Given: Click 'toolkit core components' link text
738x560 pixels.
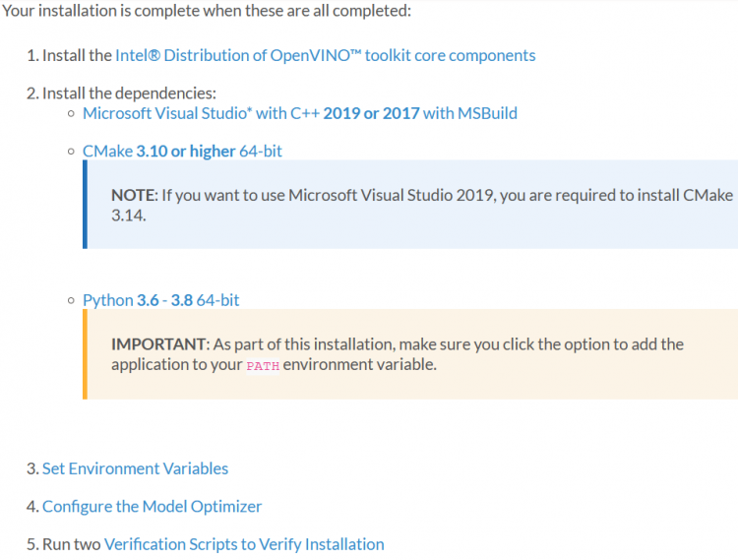Looking at the screenshot, I should [450, 55].
